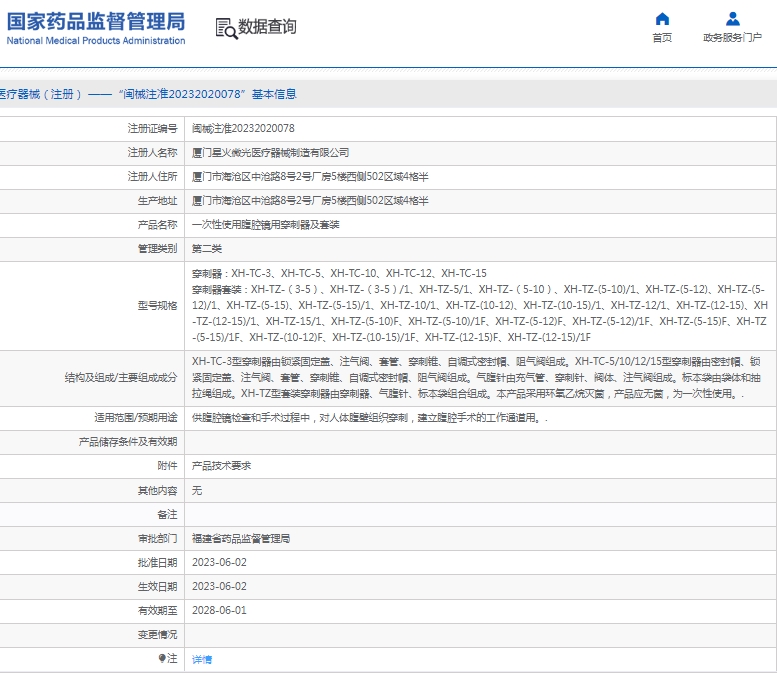
Task: Click the 产品名称 label
Action: tap(157, 225)
